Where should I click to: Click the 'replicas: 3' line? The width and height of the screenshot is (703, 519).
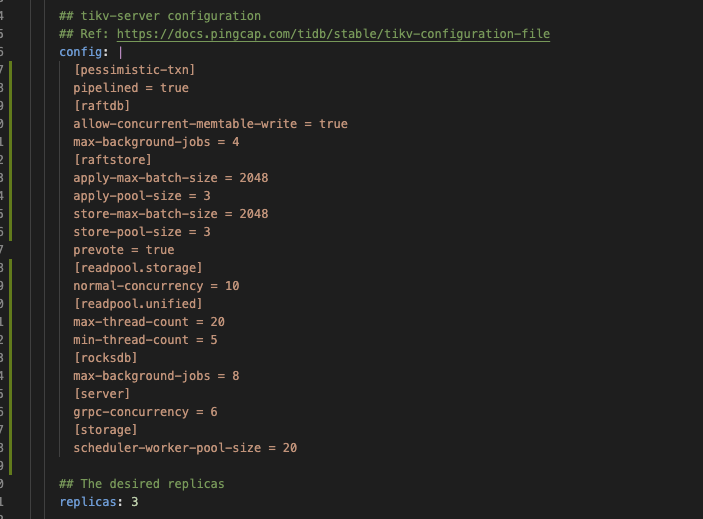(x=99, y=501)
